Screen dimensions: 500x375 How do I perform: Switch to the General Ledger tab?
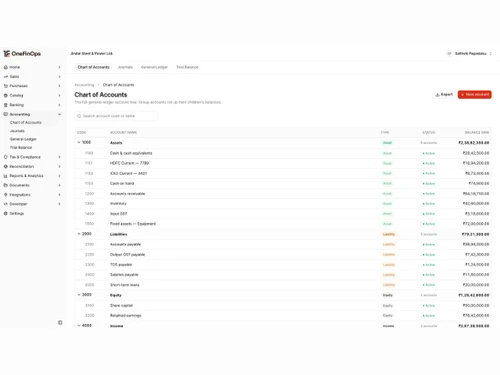[154, 67]
